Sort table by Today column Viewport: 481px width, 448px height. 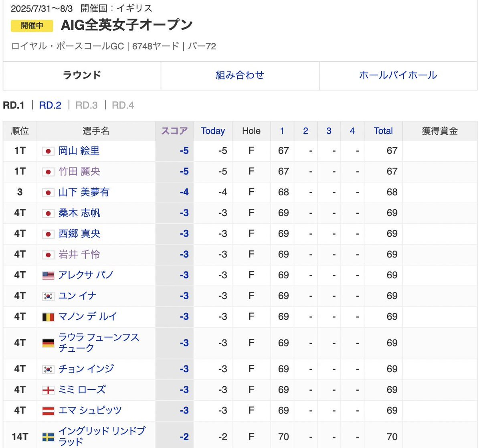click(213, 131)
